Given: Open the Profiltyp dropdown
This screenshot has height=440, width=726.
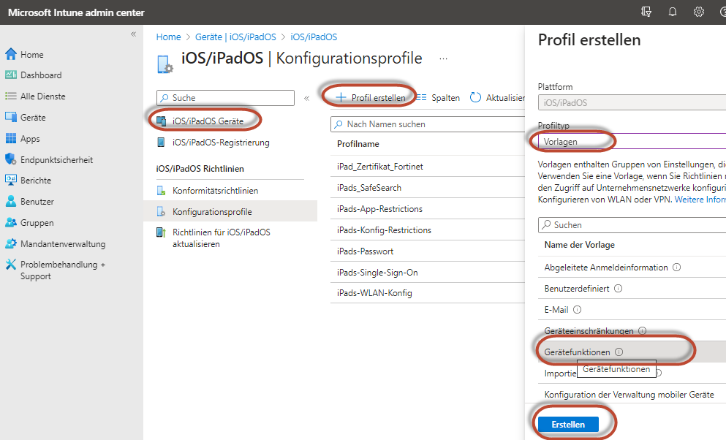Looking at the screenshot, I should pos(630,142).
